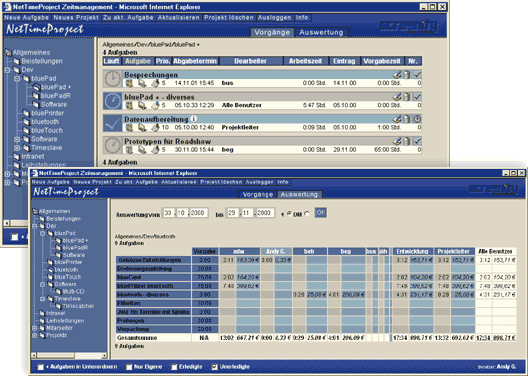Collapse the bluePad node in back window tree
Screen dimensions: 528x376
[x=17, y=79]
